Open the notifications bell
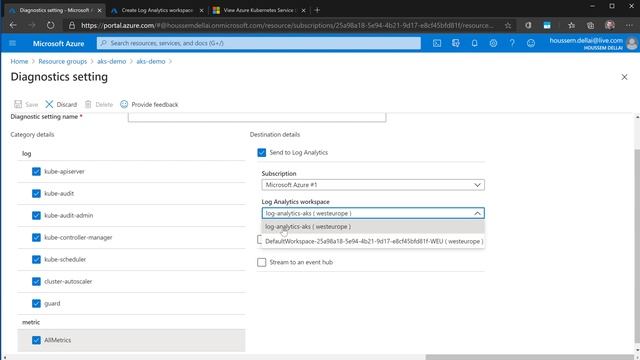 tap(474, 43)
